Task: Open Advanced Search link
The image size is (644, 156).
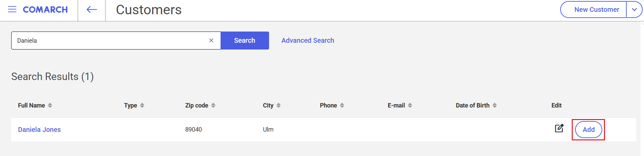Action: [x=308, y=40]
